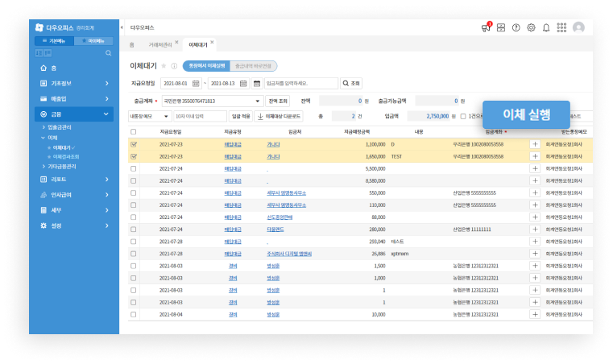Image resolution: width=613 pixels, height=364 pixels.
Task: Click the 조회 search button
Action: [x=351, y=83]
